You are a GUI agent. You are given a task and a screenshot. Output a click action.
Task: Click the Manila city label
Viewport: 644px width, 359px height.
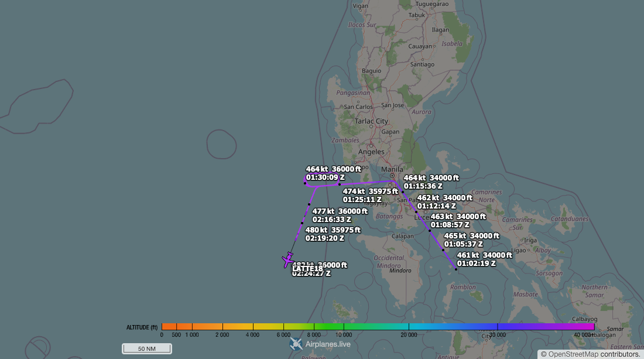tap(392, 169)
